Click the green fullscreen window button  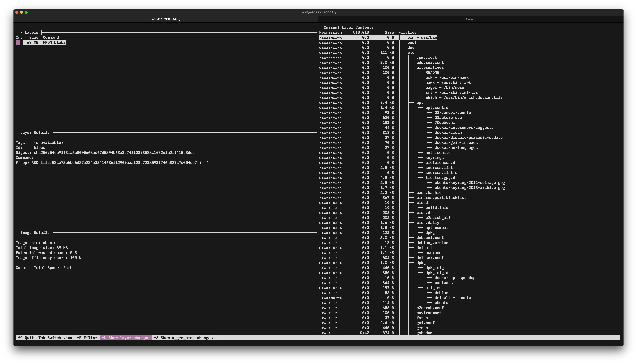(x=26, y=12)
